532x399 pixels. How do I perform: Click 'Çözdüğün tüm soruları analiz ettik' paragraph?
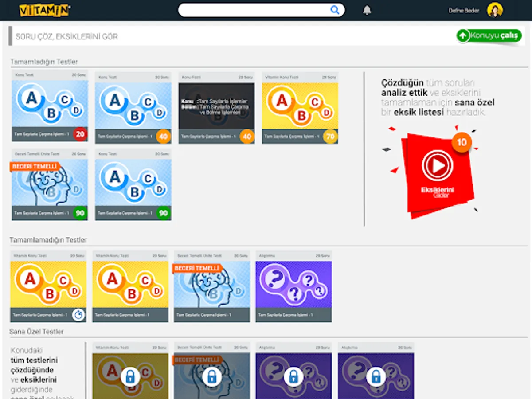[438, 98]
